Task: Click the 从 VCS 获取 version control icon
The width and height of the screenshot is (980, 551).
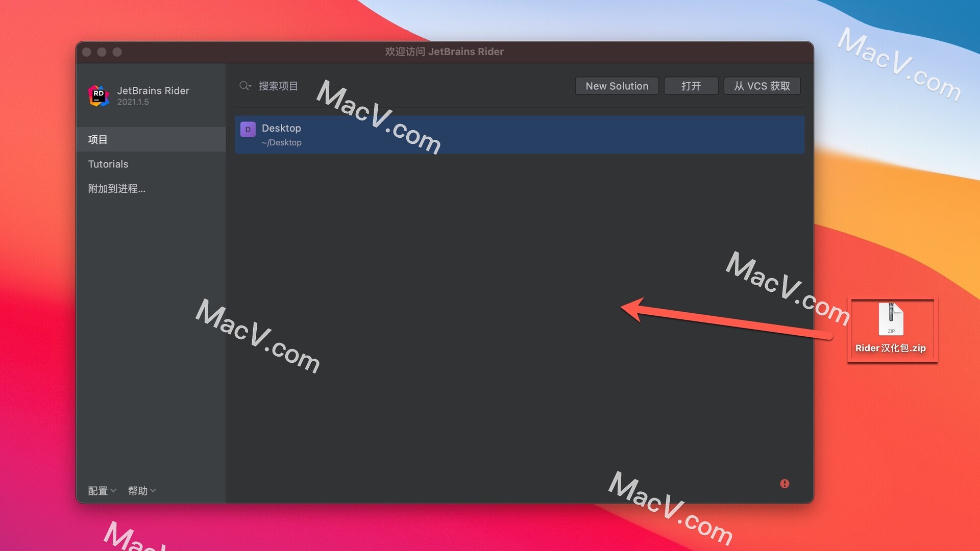Action: coord(763,85)
